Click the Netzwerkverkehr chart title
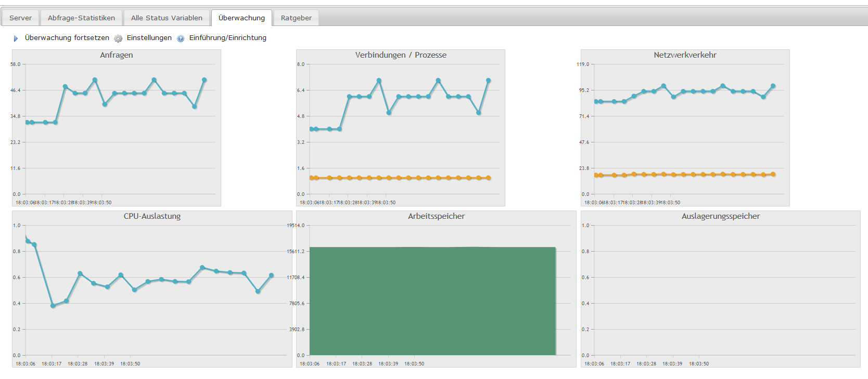The width and height of the screenshot is (868, 379). (x=685, y=55)
